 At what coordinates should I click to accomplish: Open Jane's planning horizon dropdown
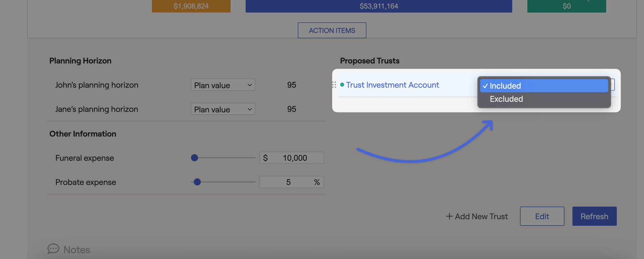coord(223,109)
